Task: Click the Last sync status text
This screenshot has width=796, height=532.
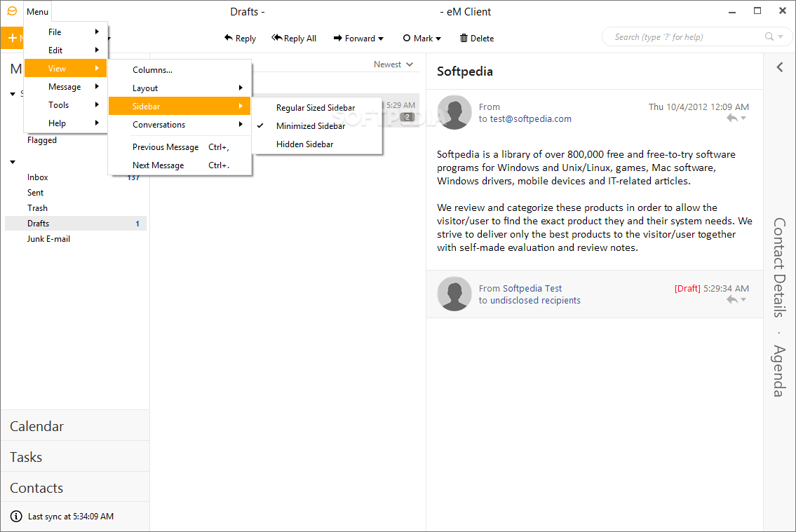Action: 71,517
